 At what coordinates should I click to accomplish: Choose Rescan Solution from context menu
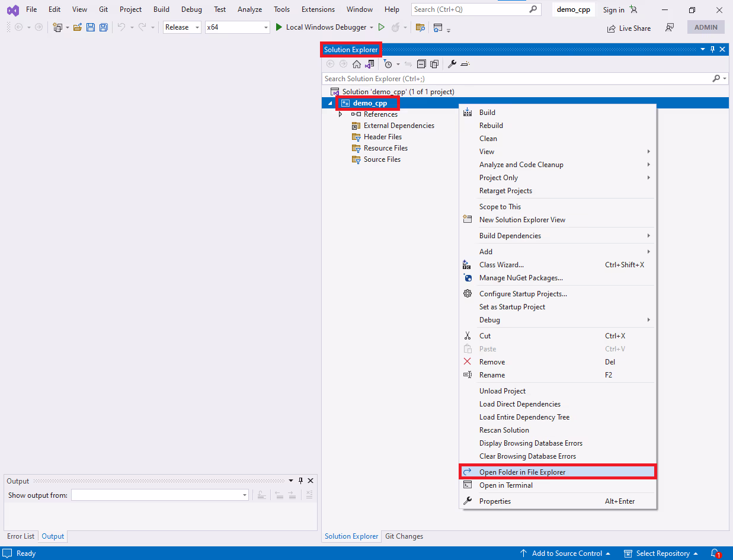(557, 430)
